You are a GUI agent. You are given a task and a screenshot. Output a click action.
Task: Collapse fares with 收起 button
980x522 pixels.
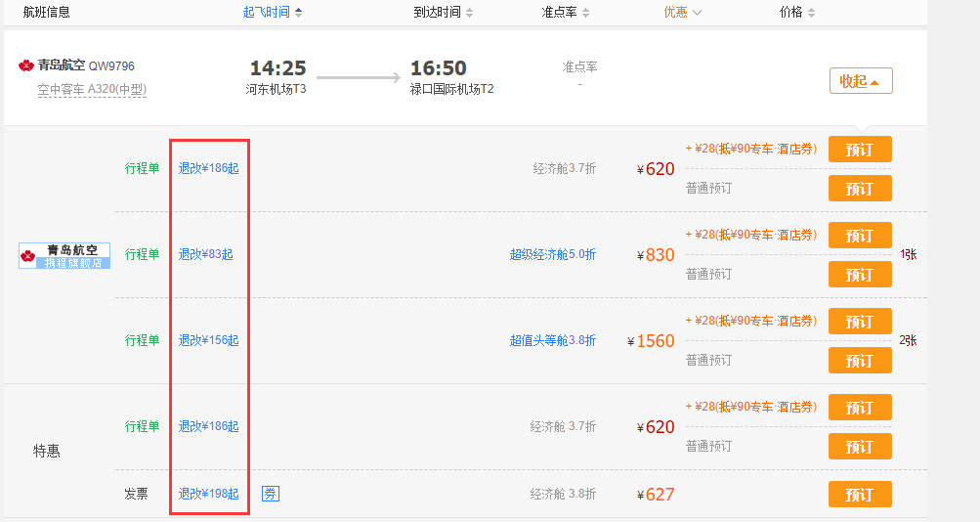coord(861,81)
